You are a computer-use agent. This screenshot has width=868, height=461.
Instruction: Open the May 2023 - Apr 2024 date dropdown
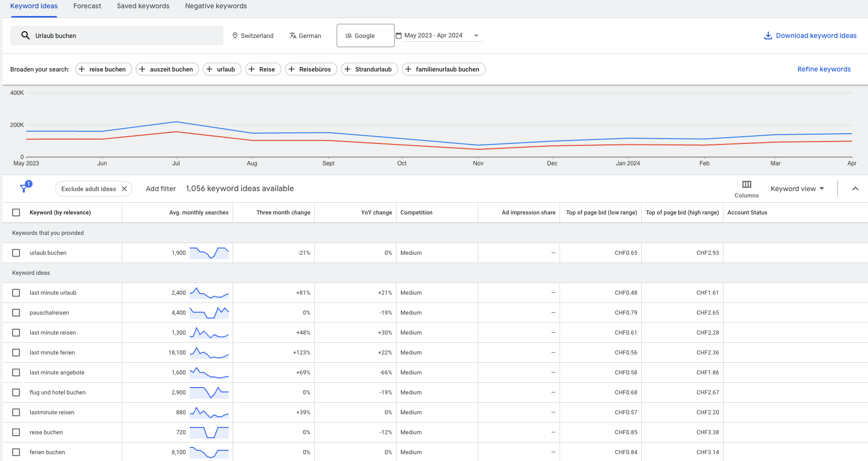[476, 35]
